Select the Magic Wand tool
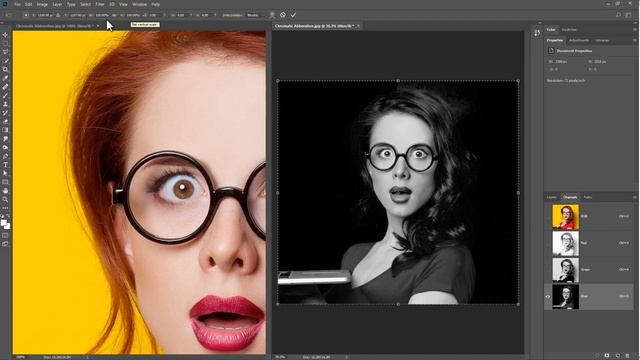The height and width of the screenshot is (360, 640). coord(5,61)
